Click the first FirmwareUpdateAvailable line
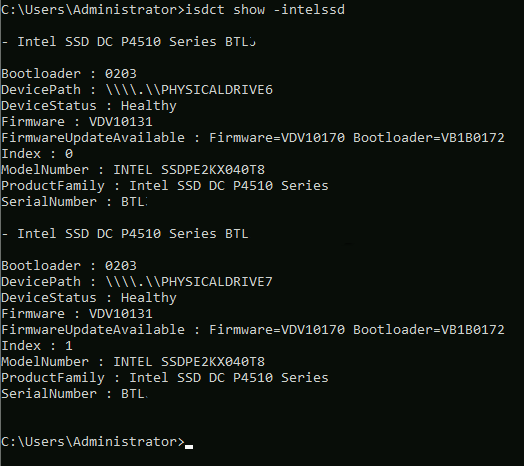 [253, 138]
